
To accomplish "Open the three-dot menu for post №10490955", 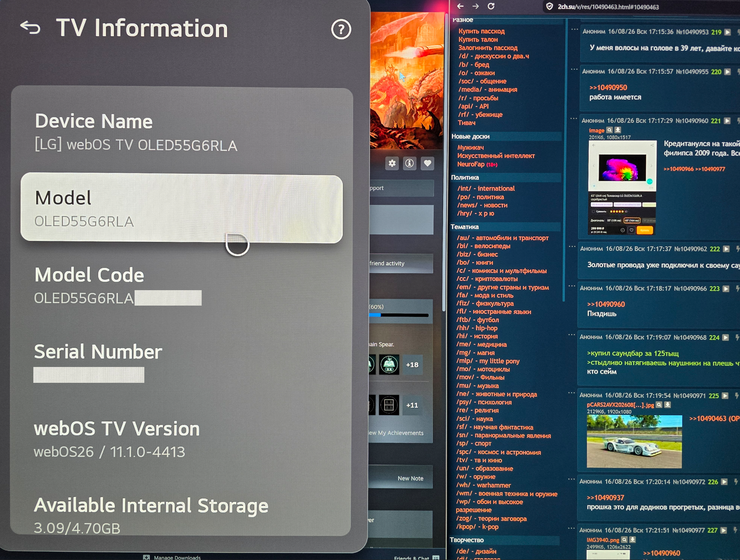I will [574, 69].
